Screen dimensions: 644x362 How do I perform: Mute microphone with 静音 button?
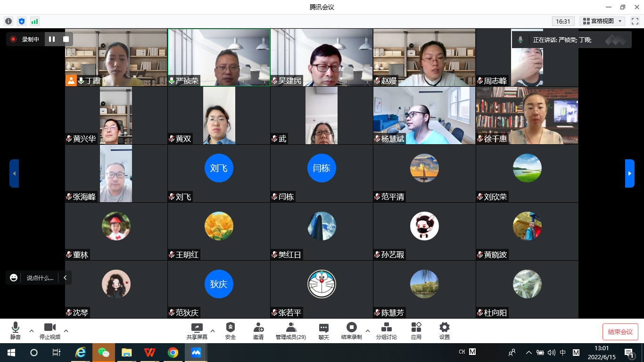click(x=16, y=330)
